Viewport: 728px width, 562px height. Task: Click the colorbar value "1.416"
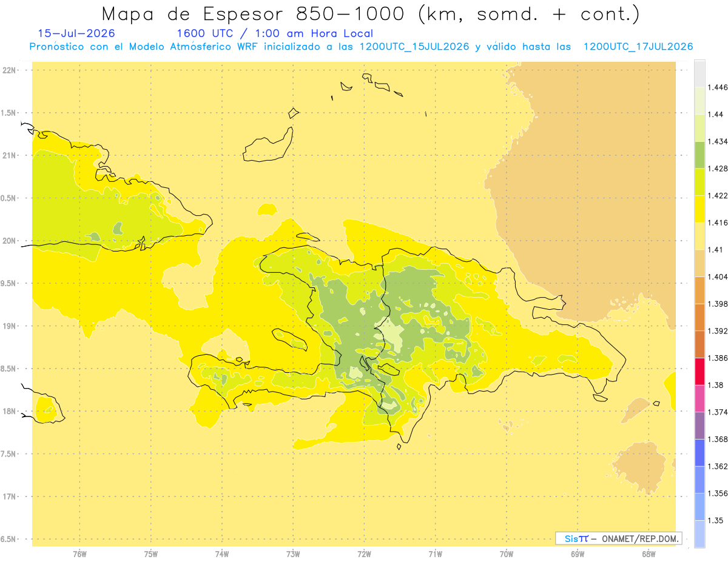point(718,222)
